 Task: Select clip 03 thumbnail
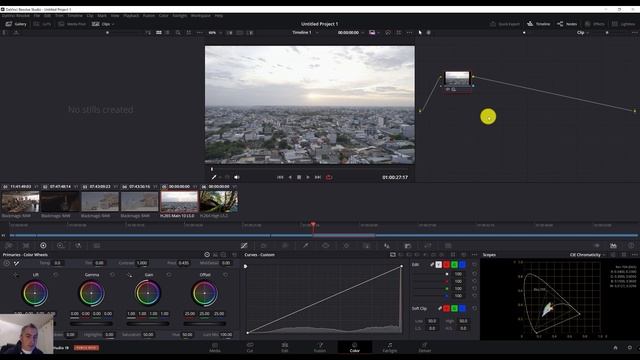pyautogui.click(x=100, y=202)
